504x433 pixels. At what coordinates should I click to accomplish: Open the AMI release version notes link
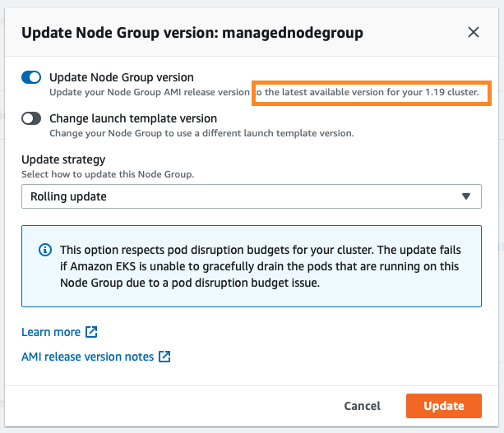pyautogui.click(x=87, y=357)
